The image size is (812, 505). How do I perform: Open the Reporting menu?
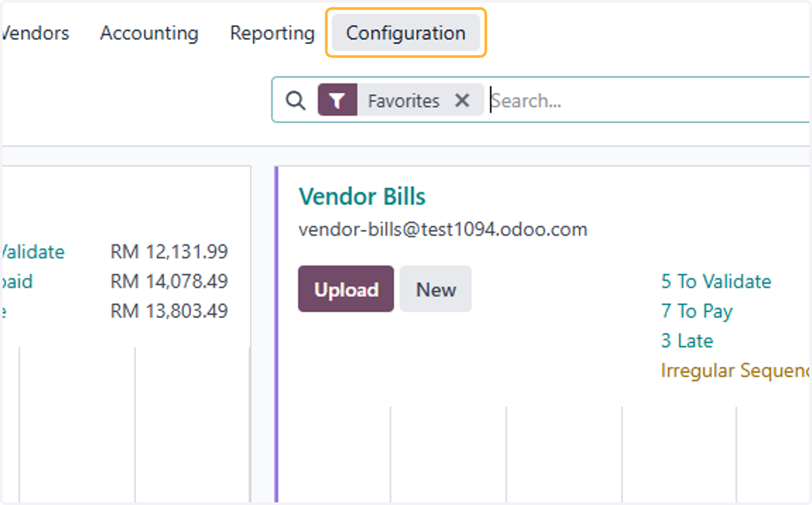click(272, 32)
